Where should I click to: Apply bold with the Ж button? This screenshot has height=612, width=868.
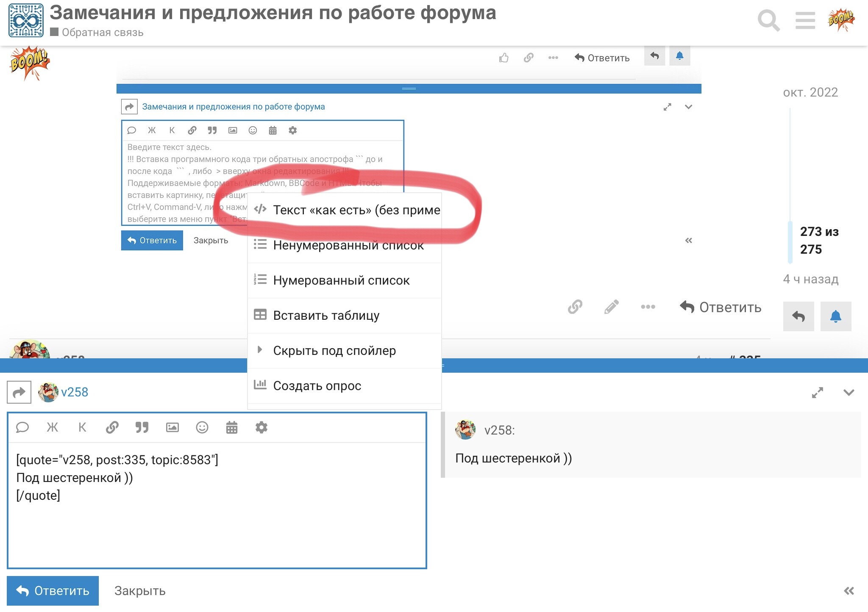(53, 427)
